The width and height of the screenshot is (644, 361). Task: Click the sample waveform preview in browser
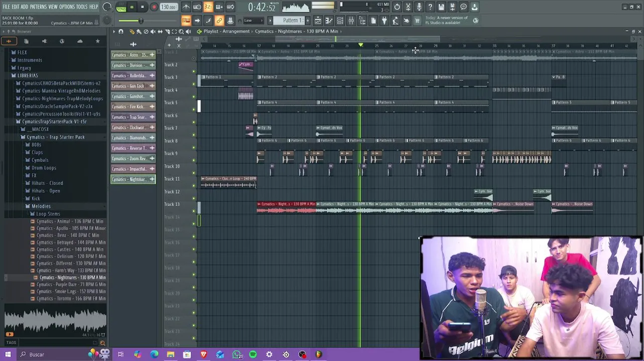[55, 321]
